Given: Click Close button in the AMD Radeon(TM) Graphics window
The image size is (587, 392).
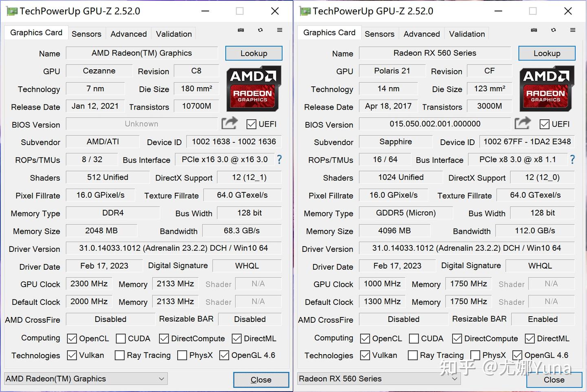Looking at the screenshot, I should (x=261, y=380).
